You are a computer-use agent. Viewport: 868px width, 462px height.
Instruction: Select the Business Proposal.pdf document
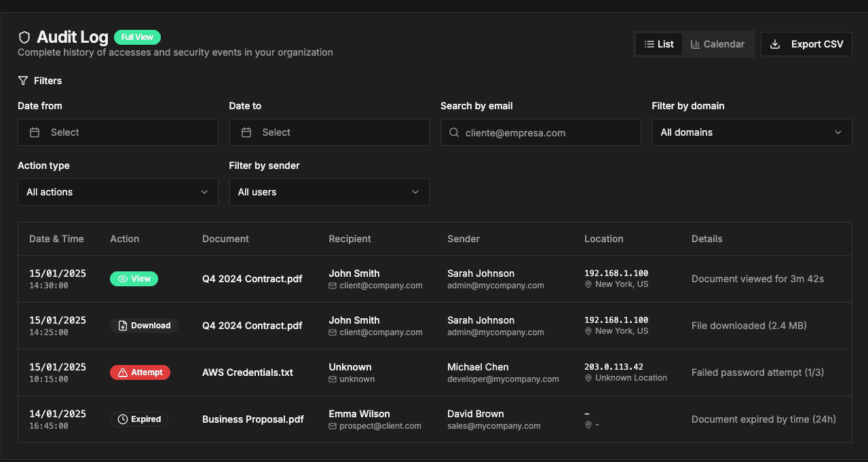click(x=252, y=419)
